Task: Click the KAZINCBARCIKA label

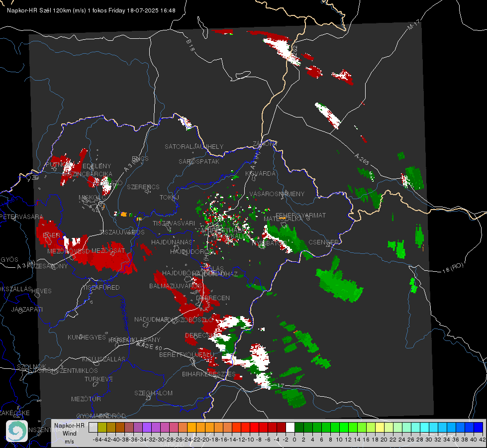Action: [87, 174]
